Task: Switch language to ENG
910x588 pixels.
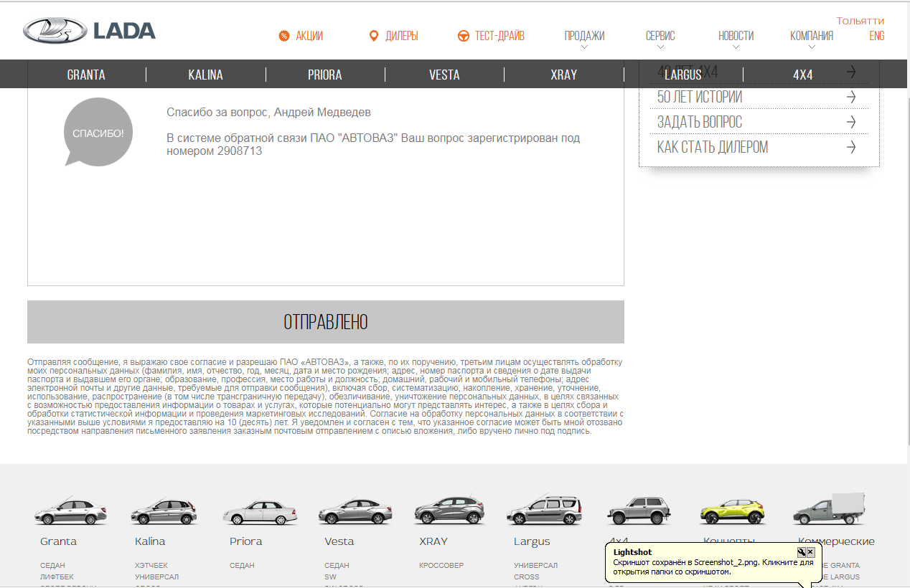Action: [x=877, y=36]
